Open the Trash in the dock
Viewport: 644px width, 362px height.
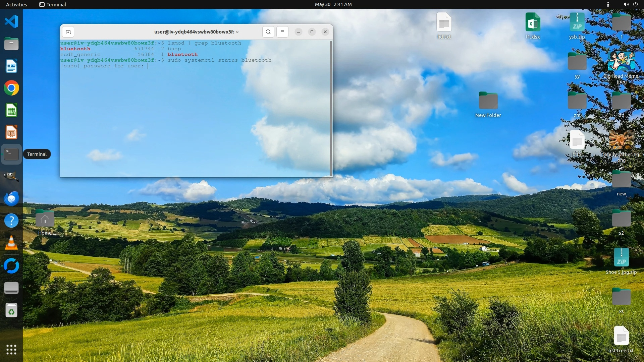(11, 310)
